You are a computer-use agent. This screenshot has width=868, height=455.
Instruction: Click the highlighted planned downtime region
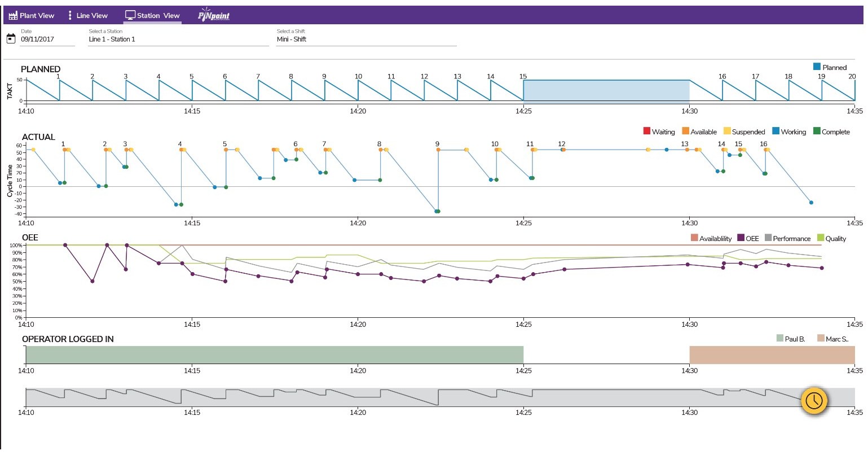pyautogui.click(x=606, y=89)
